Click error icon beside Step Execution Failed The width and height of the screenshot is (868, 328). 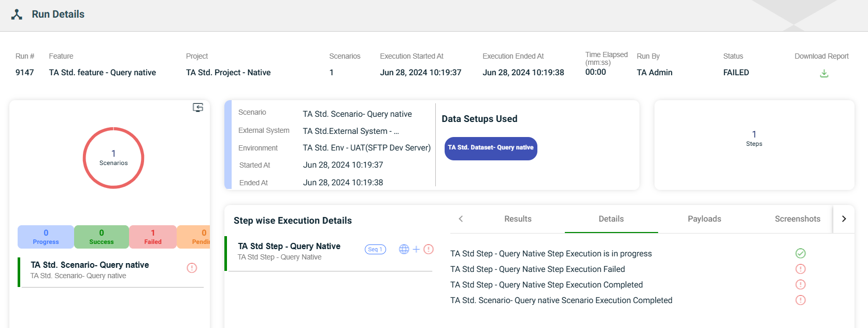[801, 269]
